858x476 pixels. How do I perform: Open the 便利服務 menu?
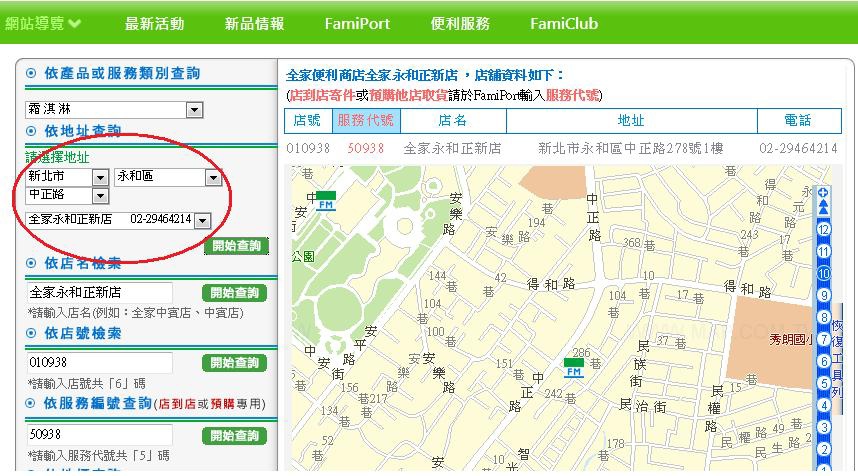click(460, 24)
